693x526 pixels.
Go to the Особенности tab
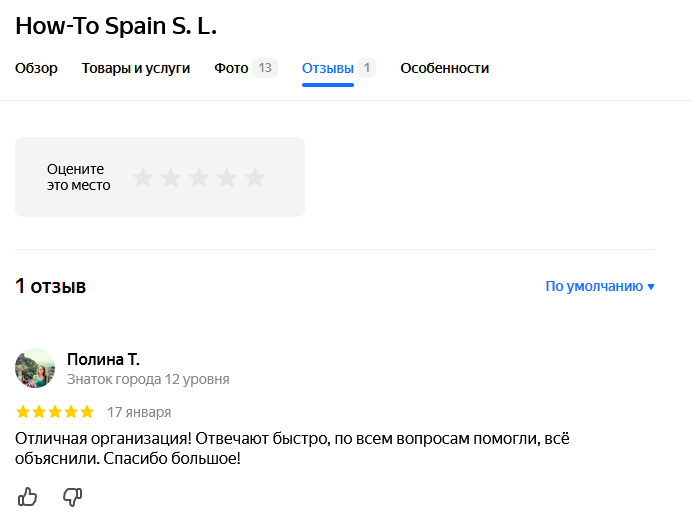tap(445, 68)
